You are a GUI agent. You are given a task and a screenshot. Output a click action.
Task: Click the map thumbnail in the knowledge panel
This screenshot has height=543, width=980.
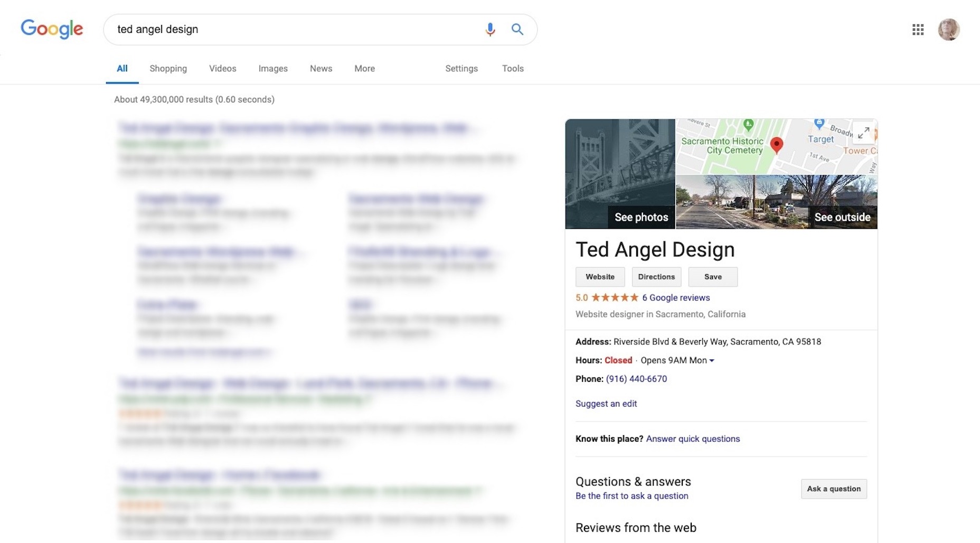pyautogui.click(x=777, y=146)
